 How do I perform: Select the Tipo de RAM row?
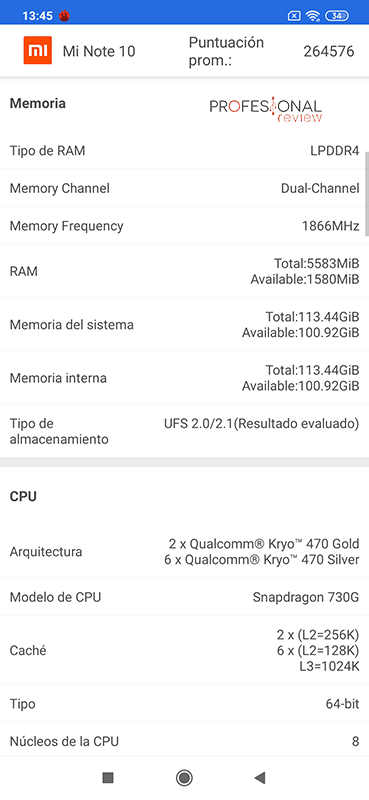[184, 151]
